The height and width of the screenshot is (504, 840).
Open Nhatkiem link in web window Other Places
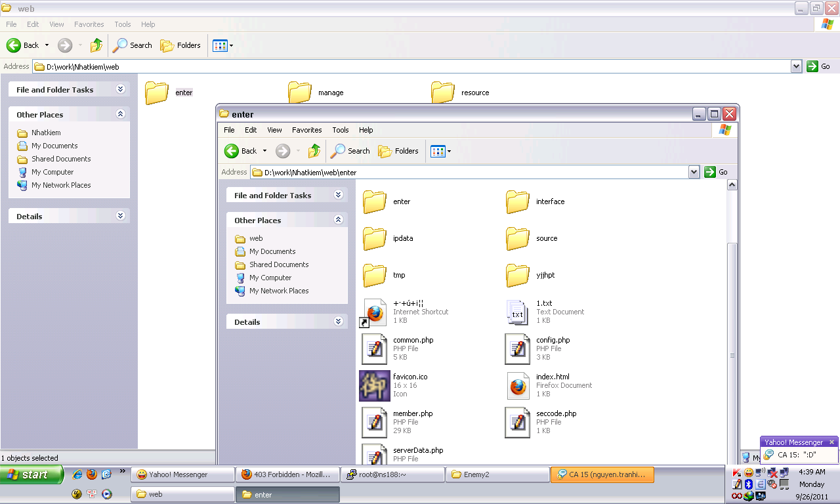(46, 133)
